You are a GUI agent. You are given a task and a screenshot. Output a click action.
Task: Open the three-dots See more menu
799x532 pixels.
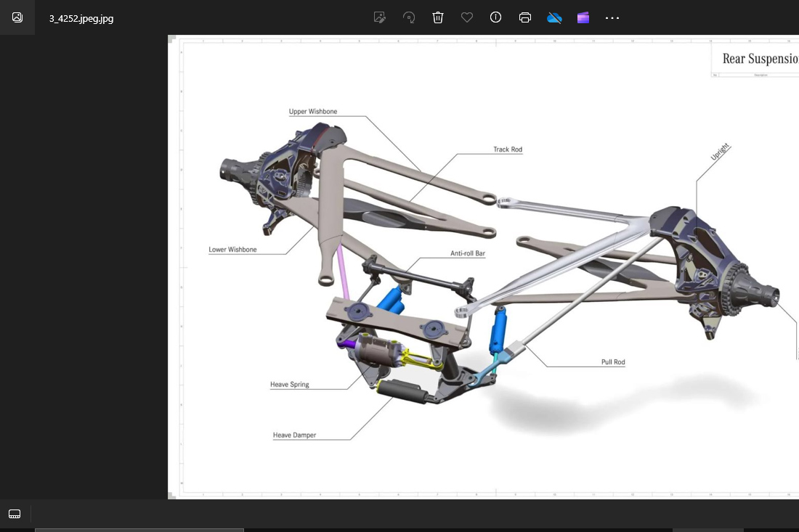tap(612, 17)
